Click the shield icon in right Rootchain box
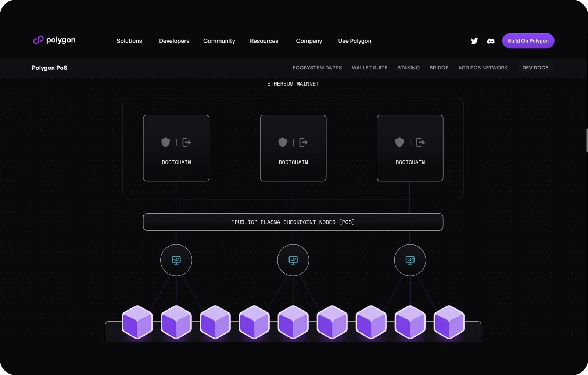The width and height of the screenshot is (588, 375). pos(399,142)
